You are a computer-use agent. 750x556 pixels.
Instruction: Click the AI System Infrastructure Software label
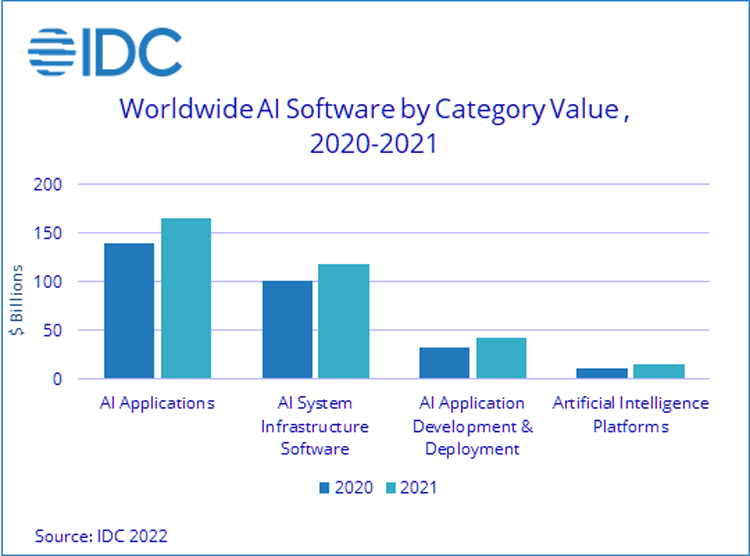point(315,426)
